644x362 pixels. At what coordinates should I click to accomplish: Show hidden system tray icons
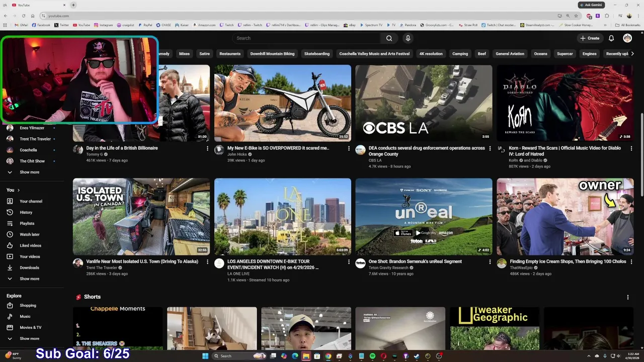point(589,356)
